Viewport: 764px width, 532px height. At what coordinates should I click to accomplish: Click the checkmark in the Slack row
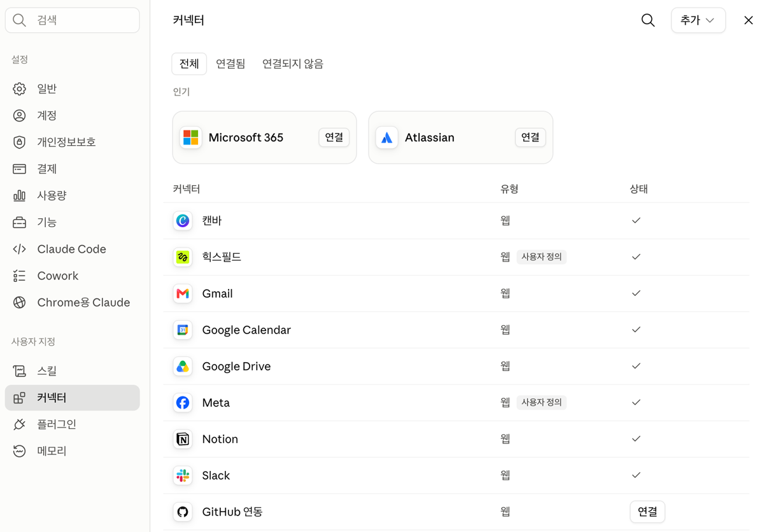(x=636, y=475)
